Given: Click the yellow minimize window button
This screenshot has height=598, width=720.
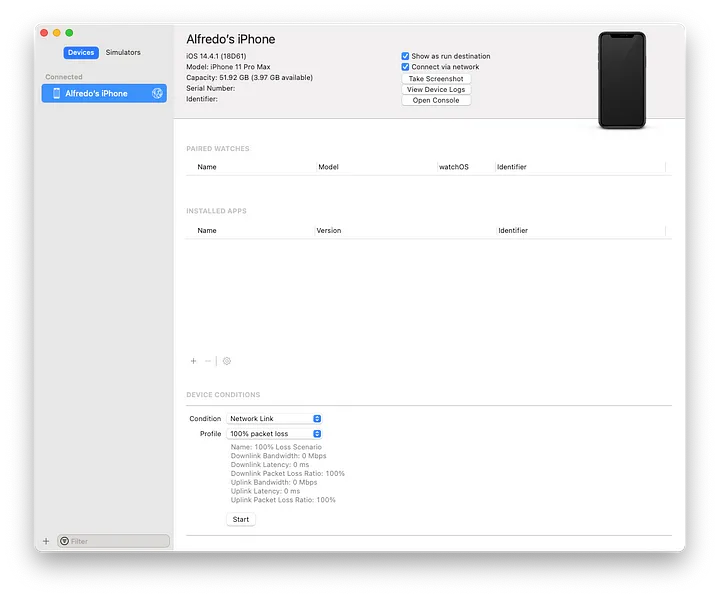Looking at the screenshot, I should [56, 33].
